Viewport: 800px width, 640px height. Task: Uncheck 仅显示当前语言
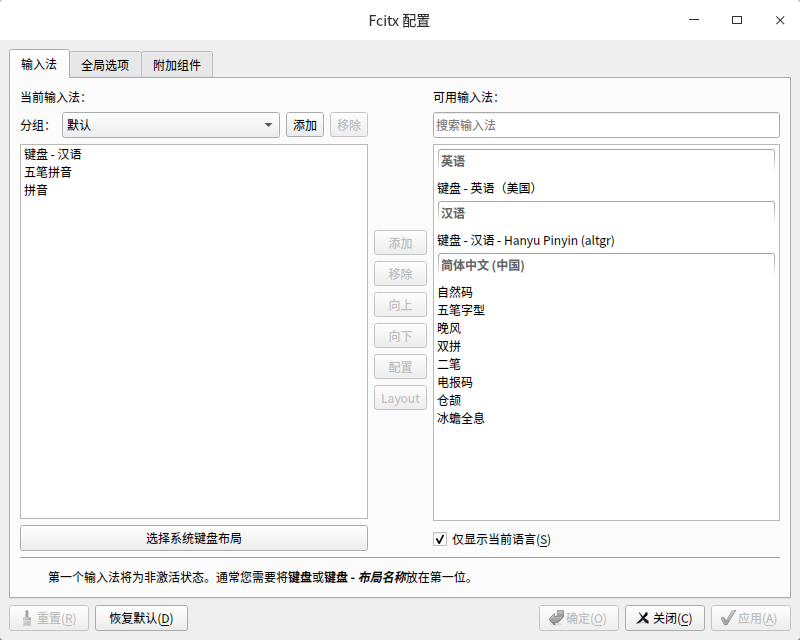tap(439, 539)
